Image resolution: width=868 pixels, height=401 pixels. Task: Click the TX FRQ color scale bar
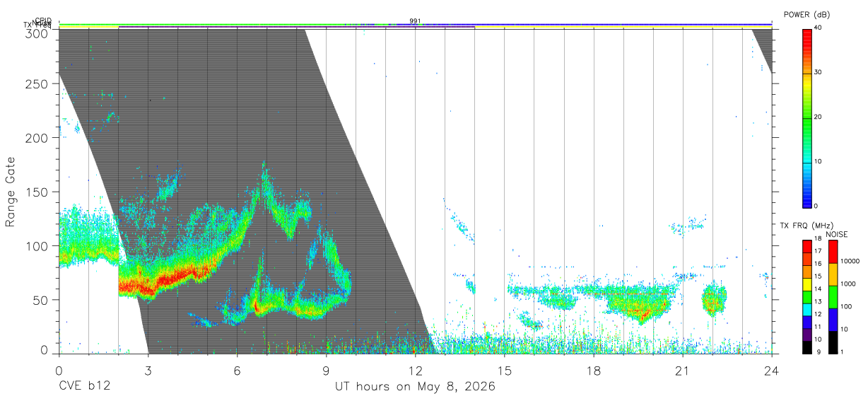[x=807, y=296]
